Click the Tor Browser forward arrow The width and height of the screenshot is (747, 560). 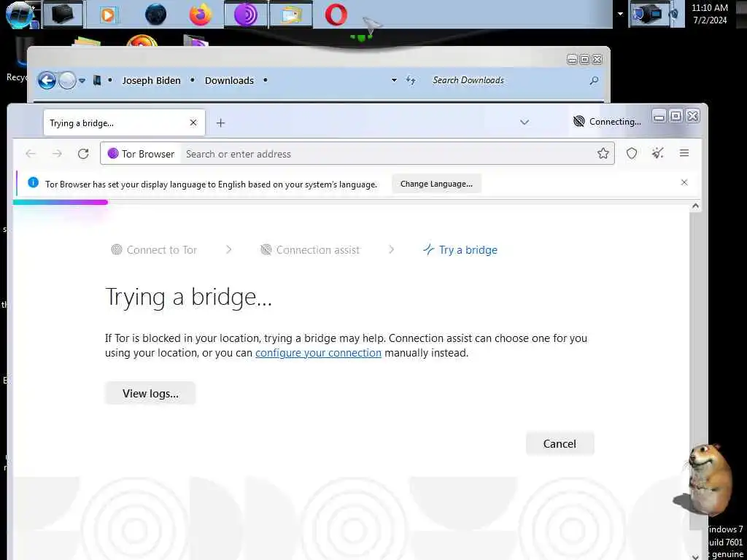point(57,153)
